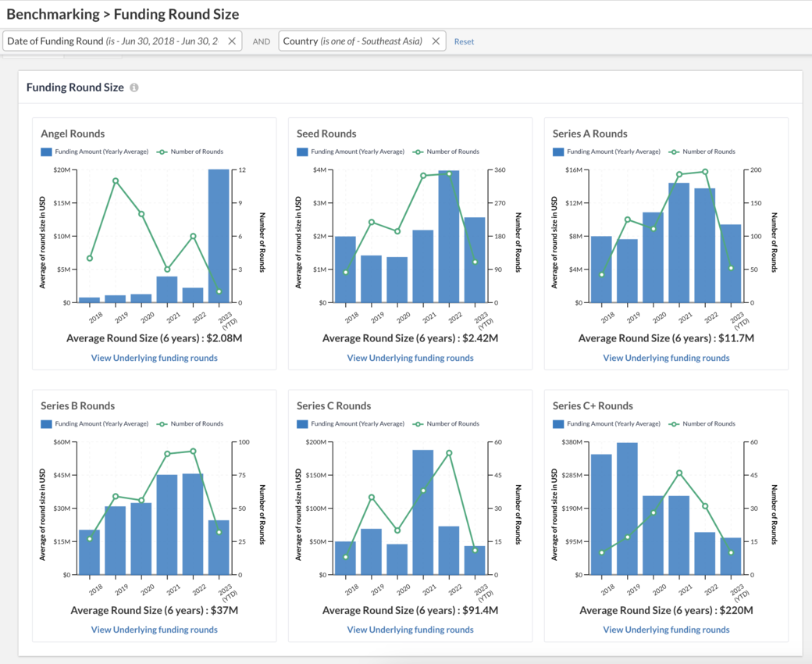Open the Date of Funding Round filter
Image resolution: width=812 pixels, height=664 pixels.
(x=113, y=41)
